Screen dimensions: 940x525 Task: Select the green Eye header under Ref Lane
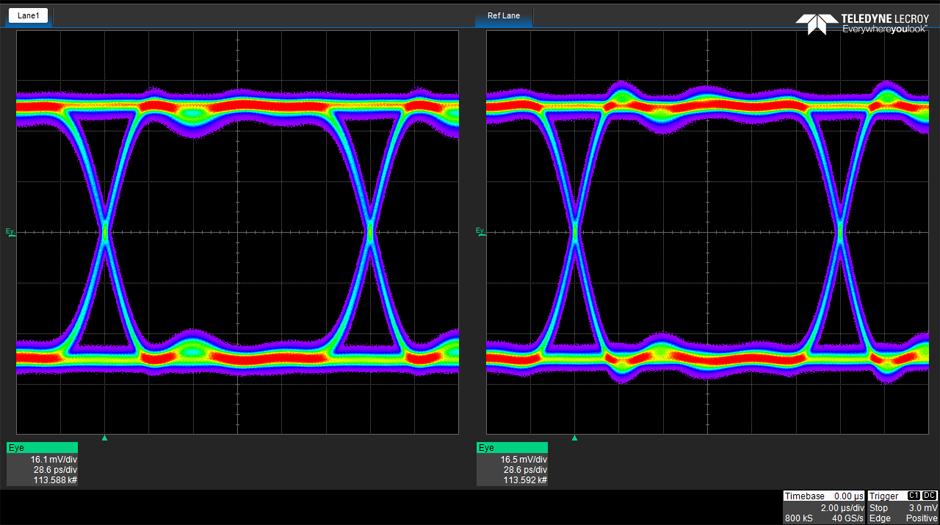coord(512,448)
